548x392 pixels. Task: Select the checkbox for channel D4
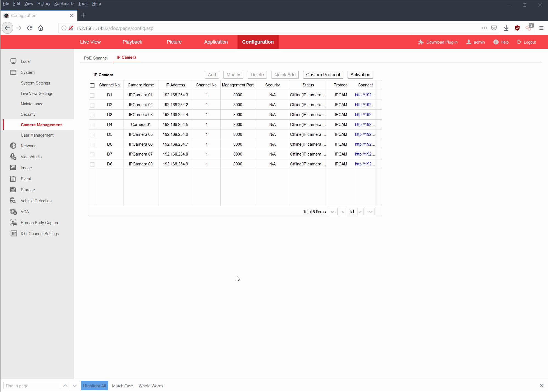pos(92,125)
